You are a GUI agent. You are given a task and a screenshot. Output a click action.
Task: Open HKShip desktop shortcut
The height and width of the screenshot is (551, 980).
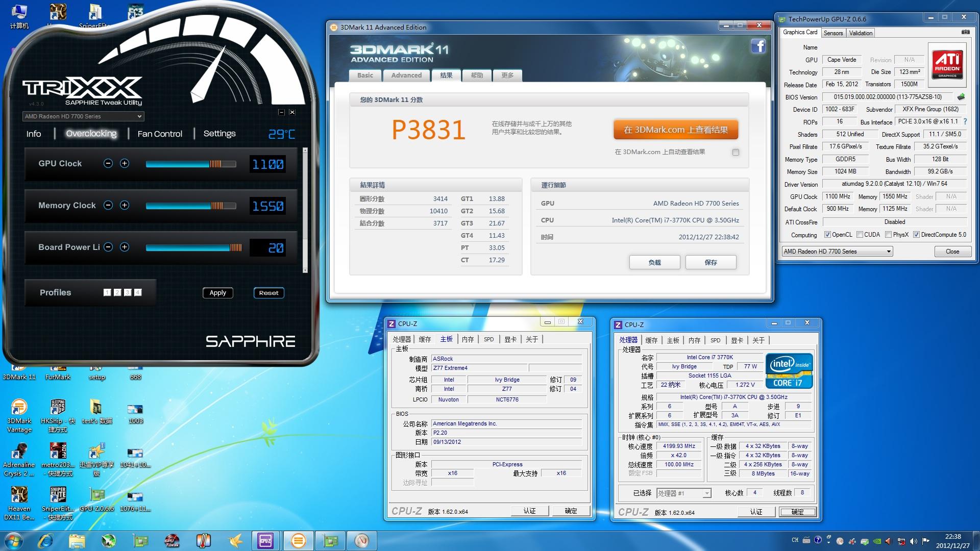pos(58,416)
